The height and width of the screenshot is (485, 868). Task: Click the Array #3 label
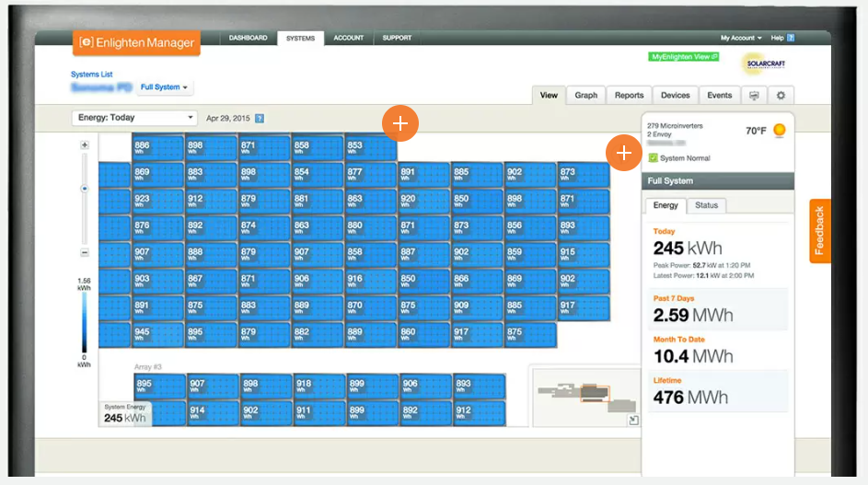[x=148, y=367]
